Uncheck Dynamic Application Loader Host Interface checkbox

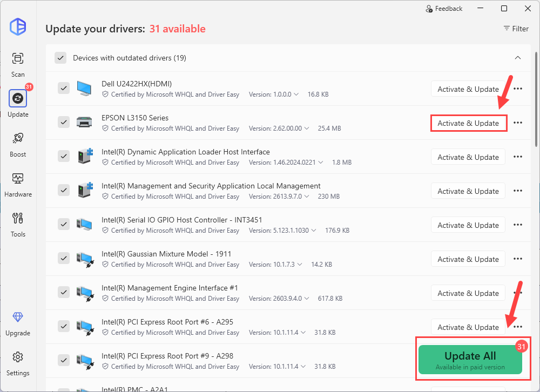point(64,156)
